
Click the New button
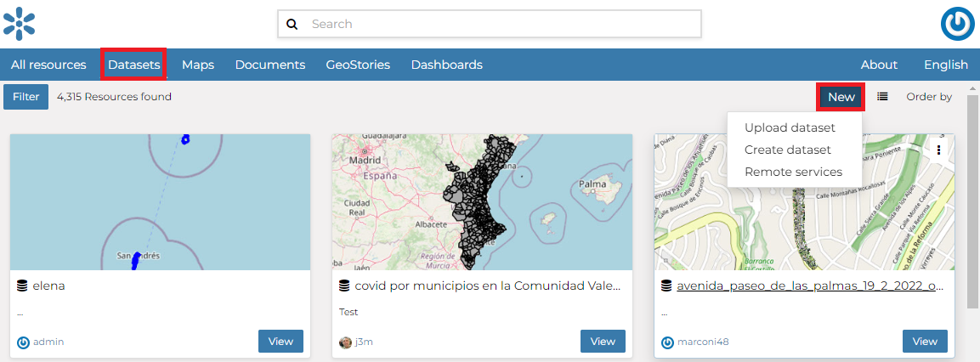(x=841, y=97)
